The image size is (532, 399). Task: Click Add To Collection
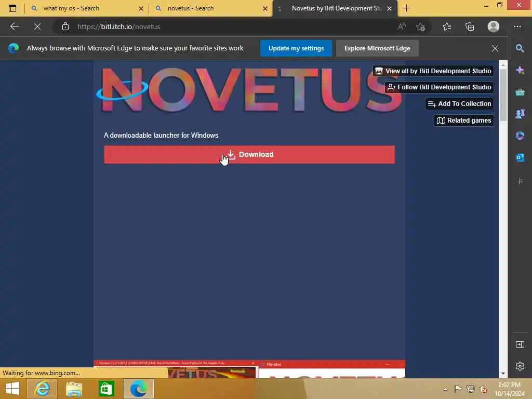[x=459, y=104]
